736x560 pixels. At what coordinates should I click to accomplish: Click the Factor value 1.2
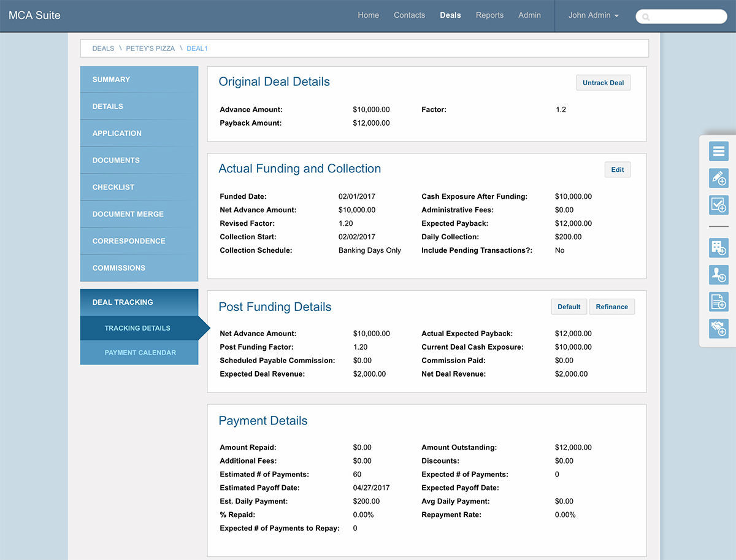tap(561, 110)
